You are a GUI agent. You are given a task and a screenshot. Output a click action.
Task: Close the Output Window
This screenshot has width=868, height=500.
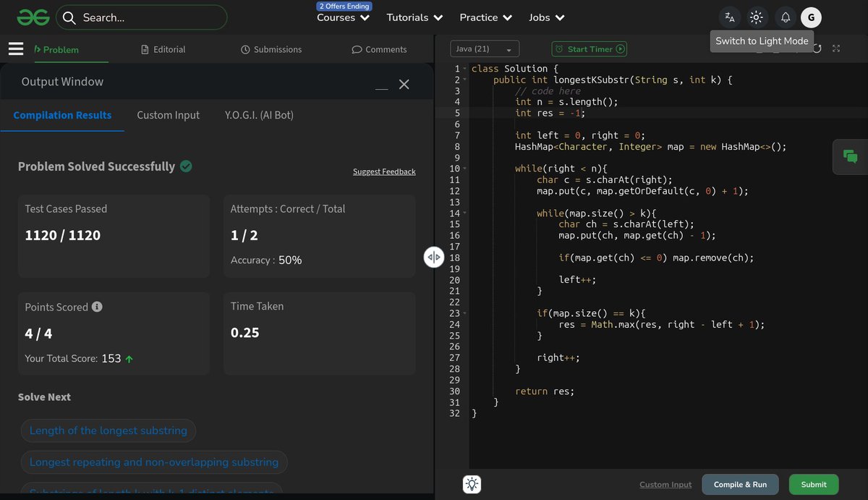404,84
